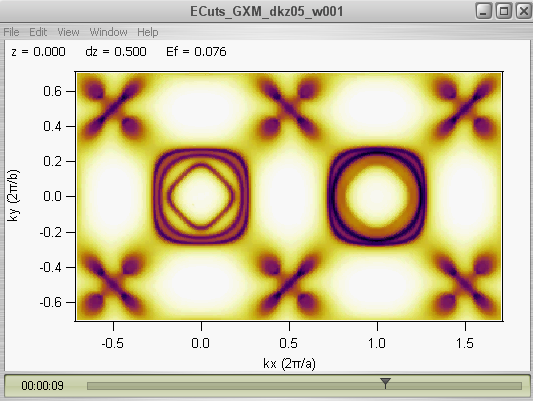Select the z = 0.000 readout
Screen dimensions: 533x401
click(x=38, y=52)
